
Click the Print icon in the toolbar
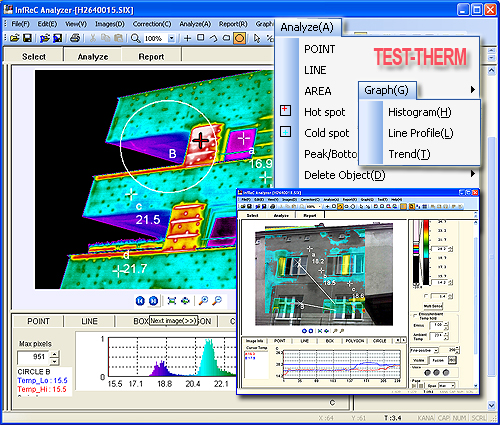point(75,38)
